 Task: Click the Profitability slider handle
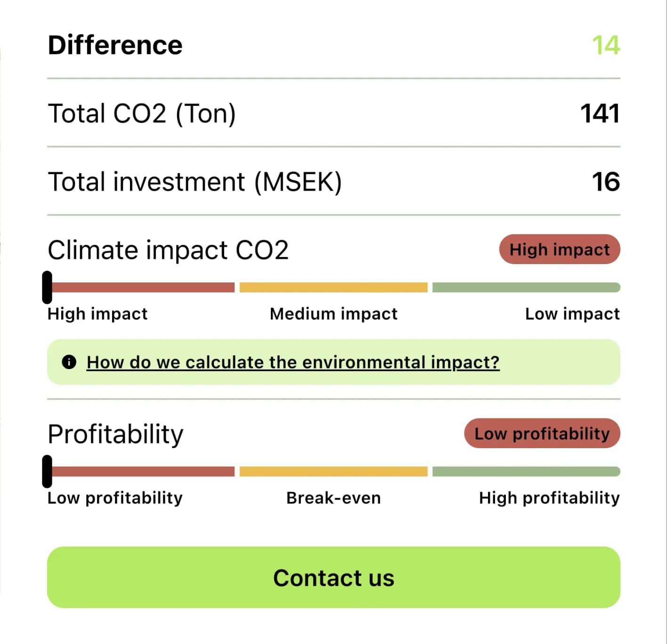[x=47, y=471]
